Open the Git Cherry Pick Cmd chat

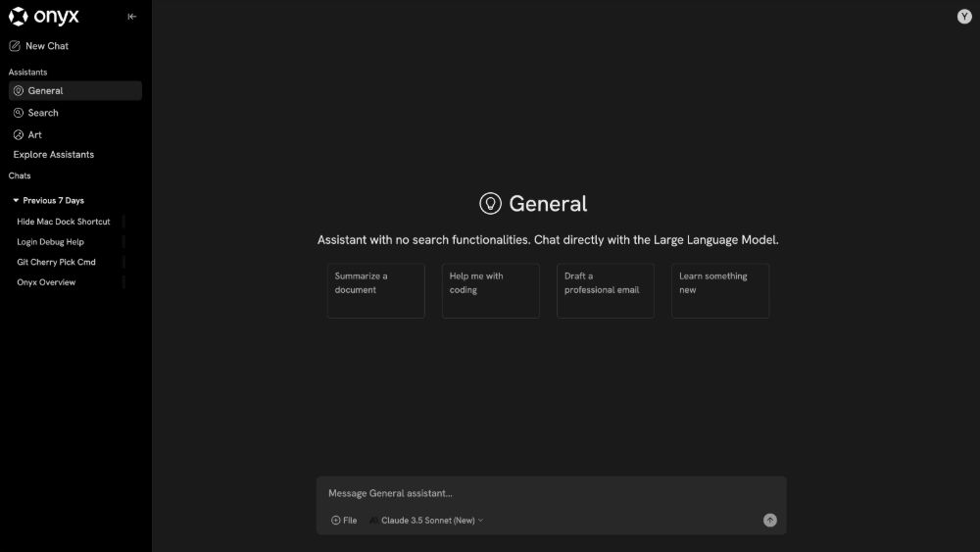click(56, 262)
